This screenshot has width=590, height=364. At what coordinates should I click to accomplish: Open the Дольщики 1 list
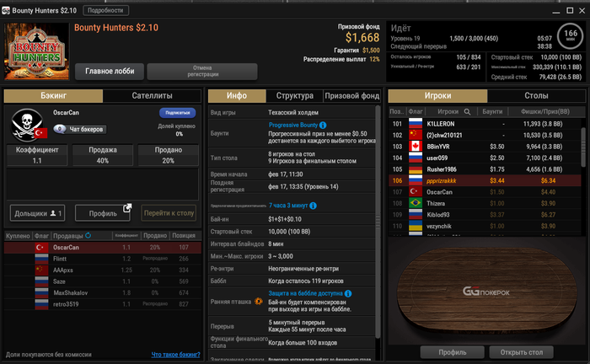pos(37,213)
